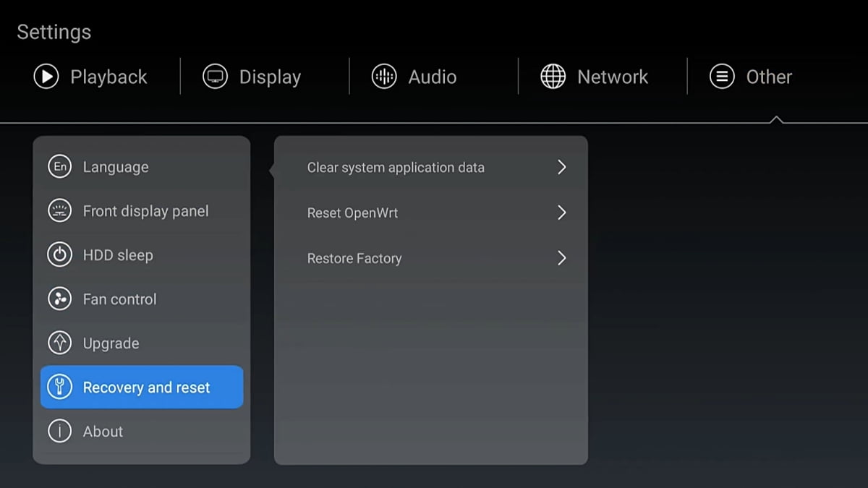Click the Other list icon

(722, 77)
